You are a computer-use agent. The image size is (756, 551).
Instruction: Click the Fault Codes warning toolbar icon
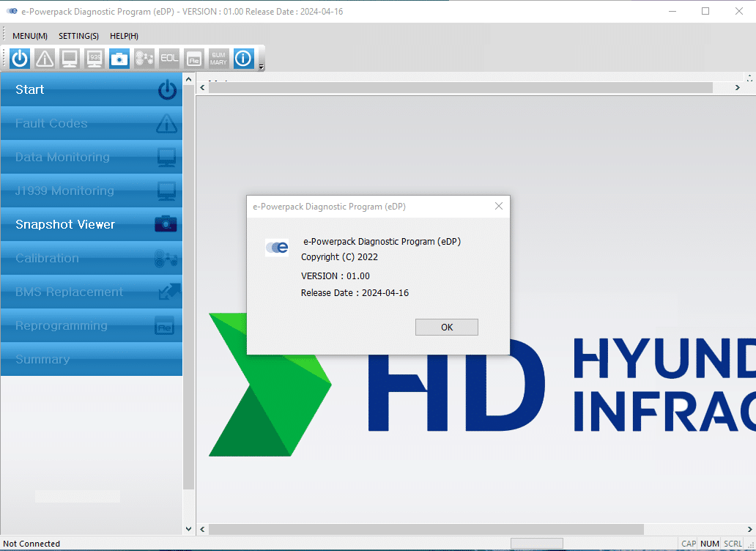(x=45, y=59)
